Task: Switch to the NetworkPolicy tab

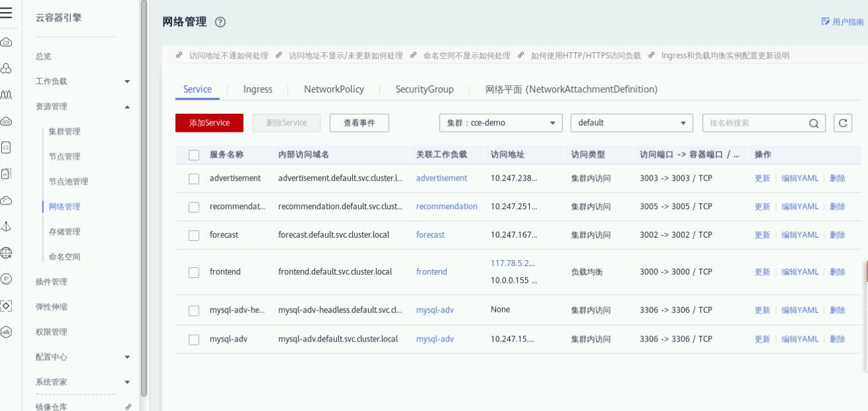Action: [x=334, y=89]
